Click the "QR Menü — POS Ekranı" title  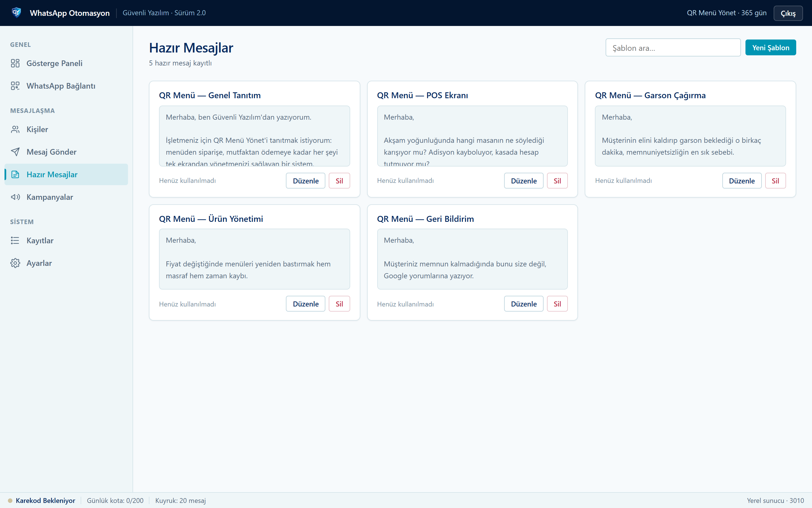(422, 95)
